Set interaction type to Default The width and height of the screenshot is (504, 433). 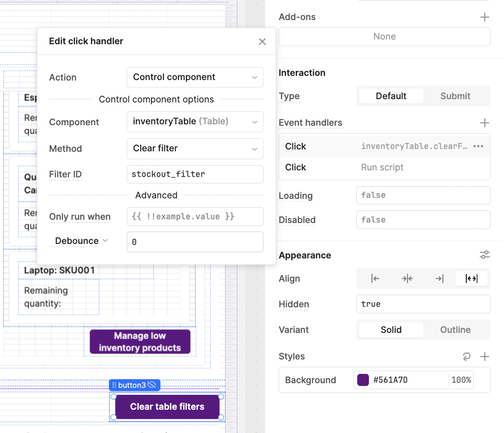391,96
